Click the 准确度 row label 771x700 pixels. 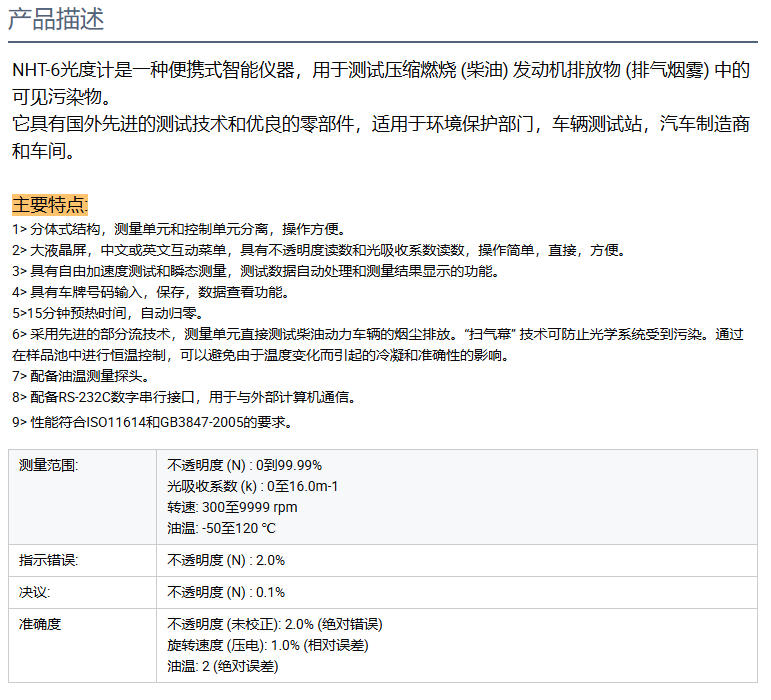pos(41,624)
